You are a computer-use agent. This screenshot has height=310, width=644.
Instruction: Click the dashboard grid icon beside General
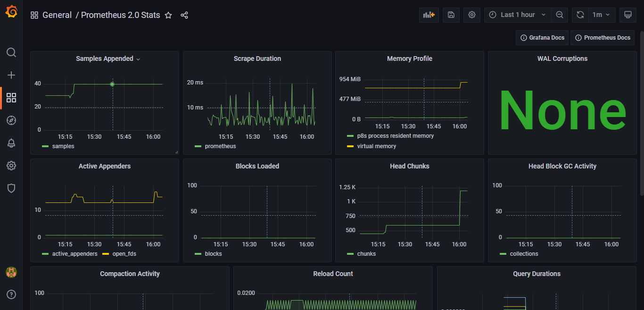pyautogui.click(x=34, y=15)
